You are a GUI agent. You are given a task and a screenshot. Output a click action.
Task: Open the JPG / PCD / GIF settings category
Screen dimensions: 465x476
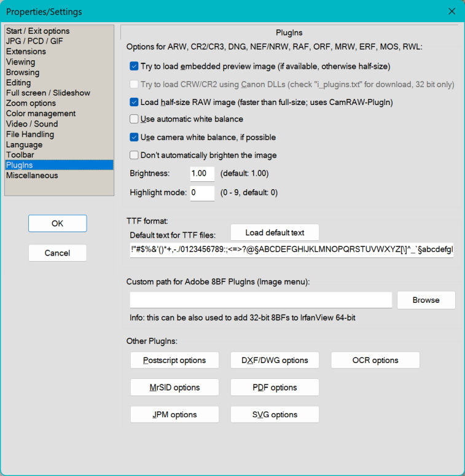[x=34, y=41]
